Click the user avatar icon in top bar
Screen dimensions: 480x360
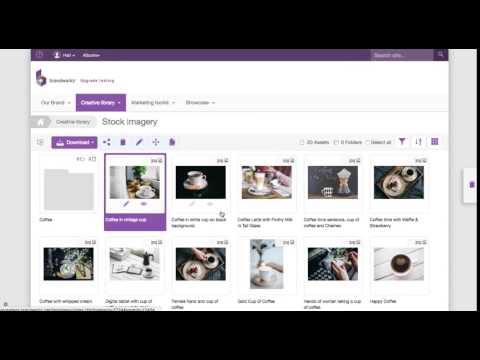[x=57, y=55]
